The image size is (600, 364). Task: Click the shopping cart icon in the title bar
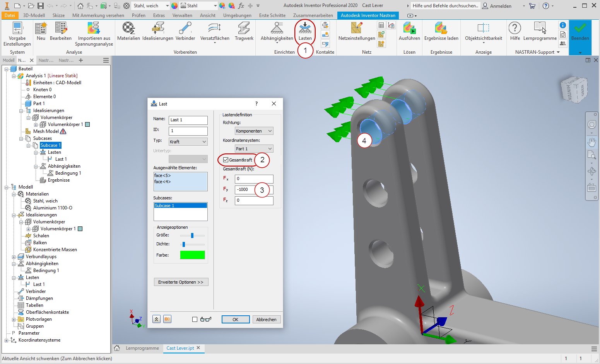532,6
